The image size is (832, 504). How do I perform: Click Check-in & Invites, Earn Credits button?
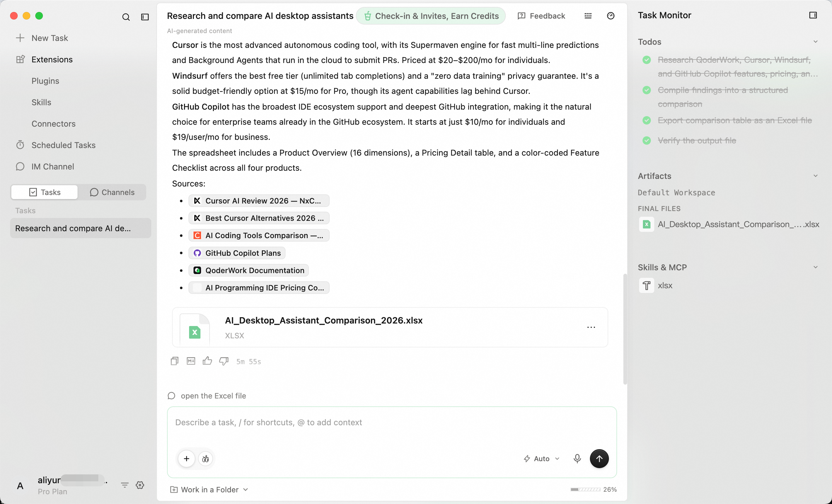click(431, 16)
